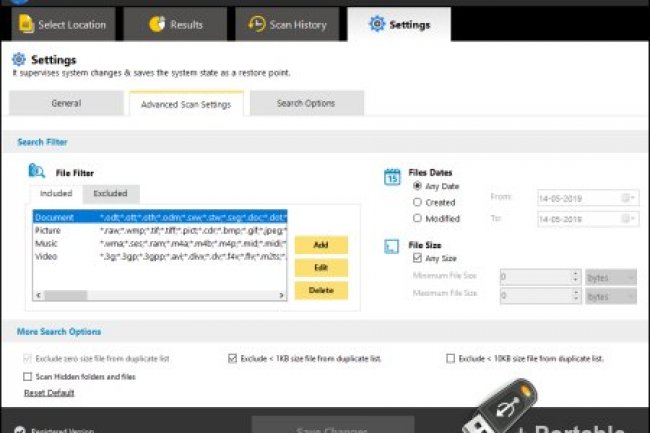Click the Scan History clock icon

(257, 24)
